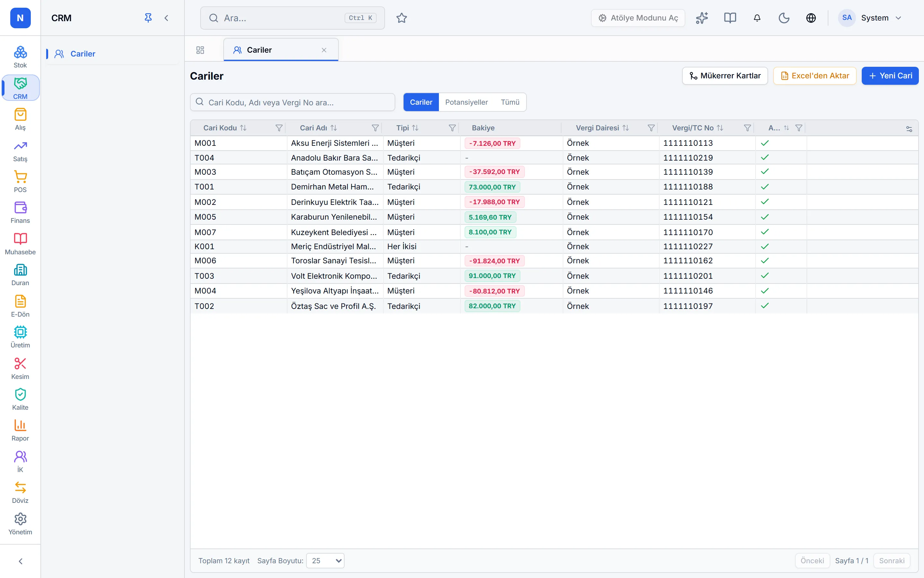Open the language globe menu
The width and height of the screenshot is (924, 578).
811,18
